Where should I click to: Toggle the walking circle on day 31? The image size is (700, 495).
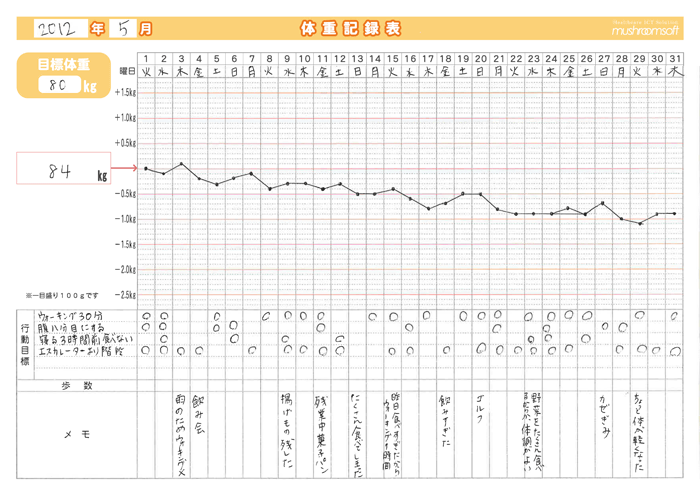674,316
